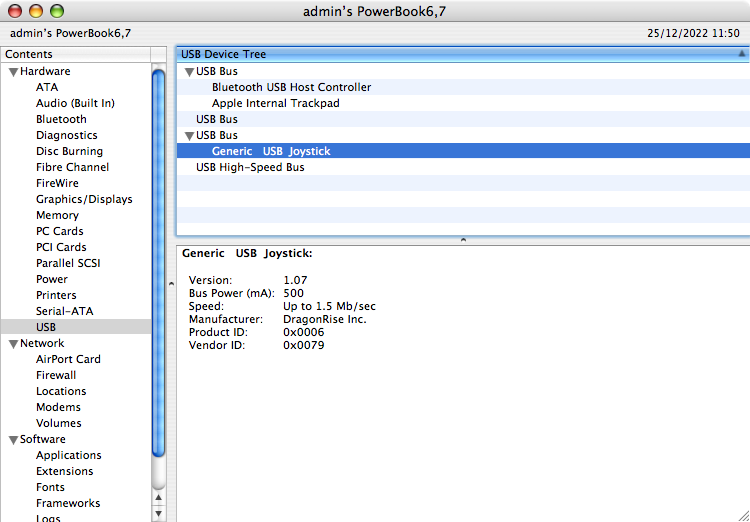Click the Bus Power value 500
The height and width of the screenshot is (522, 750).
click(293, 293)
